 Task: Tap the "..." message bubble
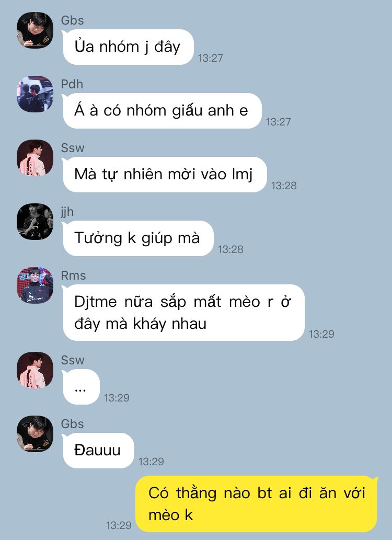click(81, 387)
